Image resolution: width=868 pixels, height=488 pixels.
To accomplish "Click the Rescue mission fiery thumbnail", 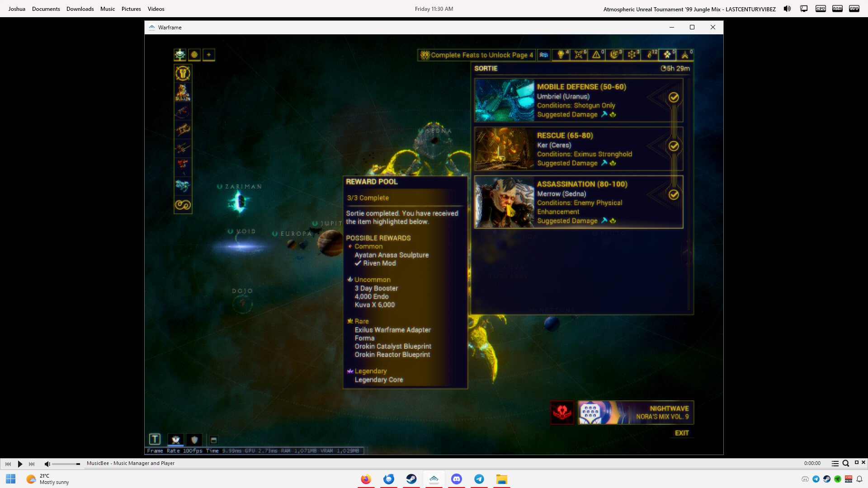I will click(505, 149).
